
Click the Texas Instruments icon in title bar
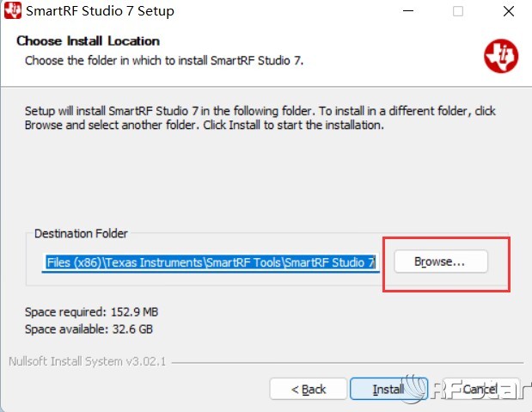point(12,11)
